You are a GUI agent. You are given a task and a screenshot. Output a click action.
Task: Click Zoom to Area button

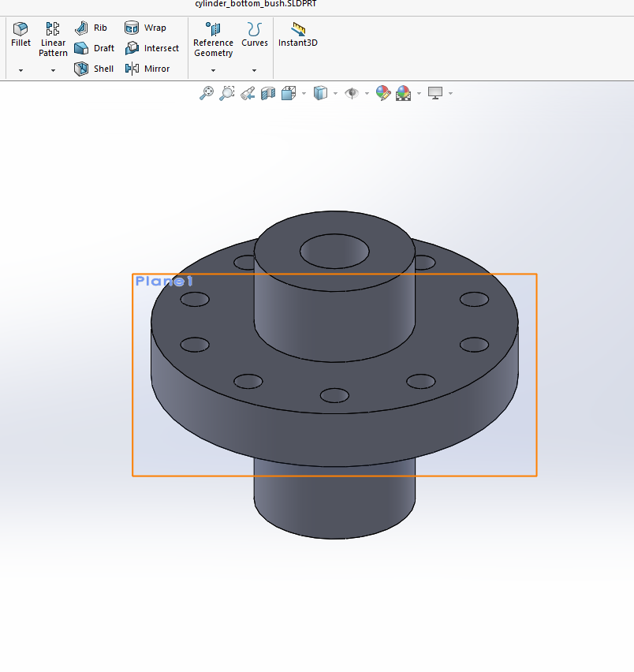coord(226,93)
